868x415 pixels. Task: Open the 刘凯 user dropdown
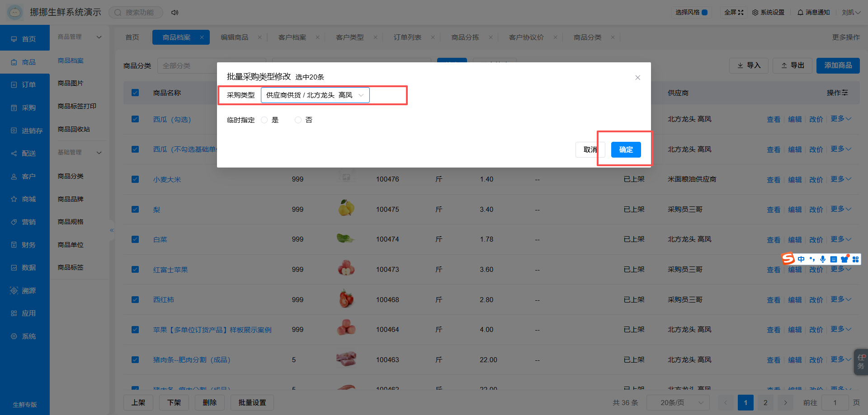851,13
